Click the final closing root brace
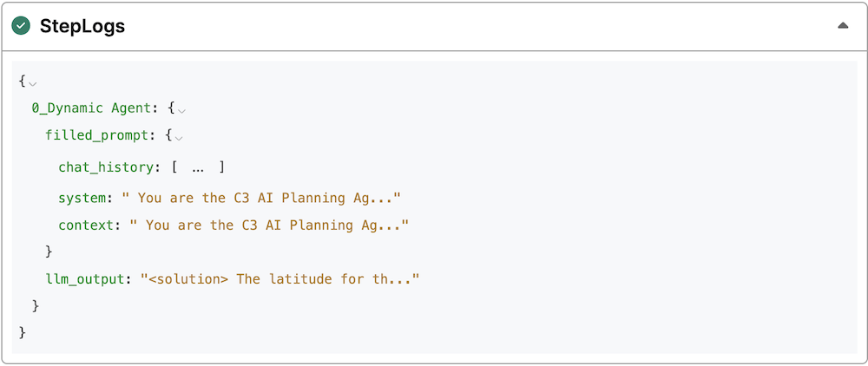 tap(22, 333)
